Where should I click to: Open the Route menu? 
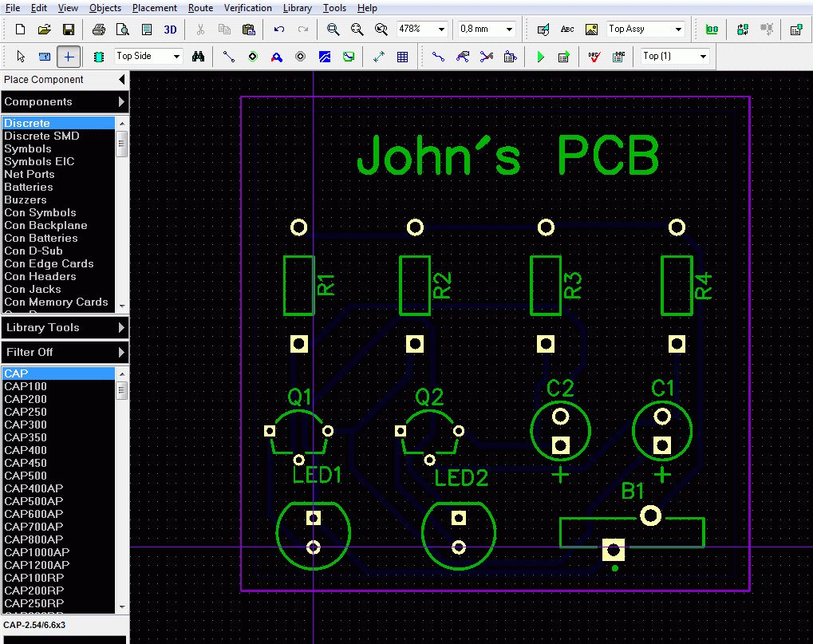pyautogui.click(x=201, y=8)
